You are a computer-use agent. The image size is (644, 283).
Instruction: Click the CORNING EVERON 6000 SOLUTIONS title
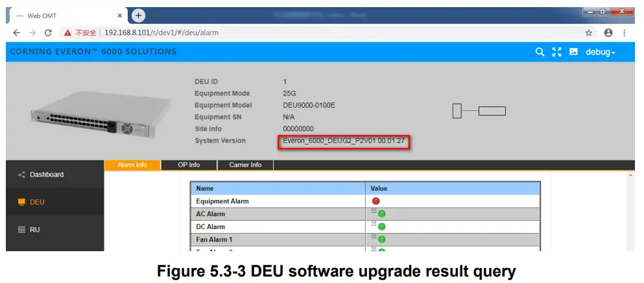tap(93, 52)
